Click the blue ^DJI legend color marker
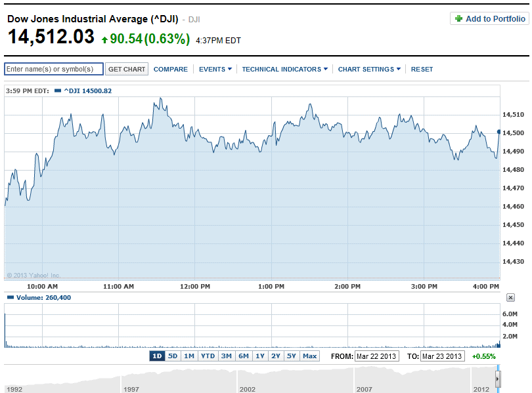 point(58,91)
